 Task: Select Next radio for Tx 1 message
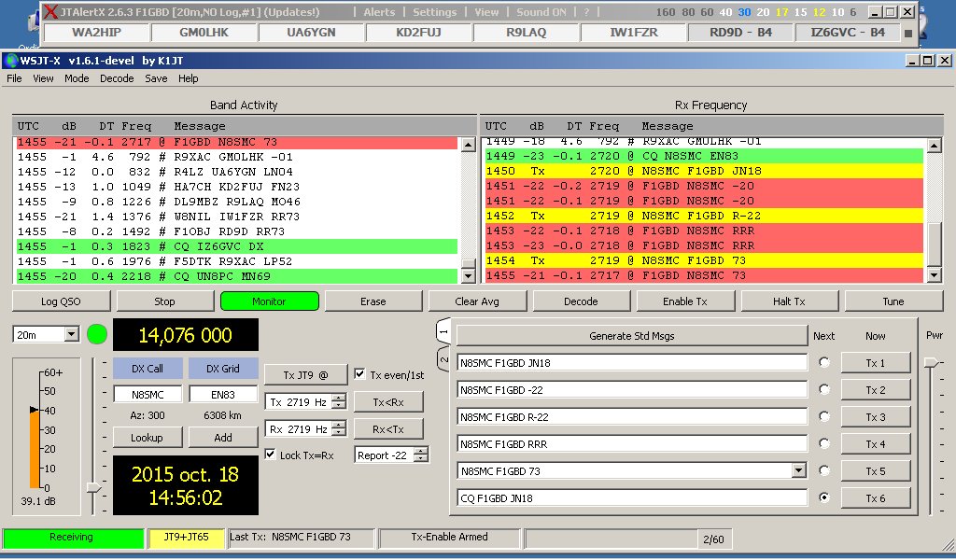pyautogui.click(x=824, y=362)
